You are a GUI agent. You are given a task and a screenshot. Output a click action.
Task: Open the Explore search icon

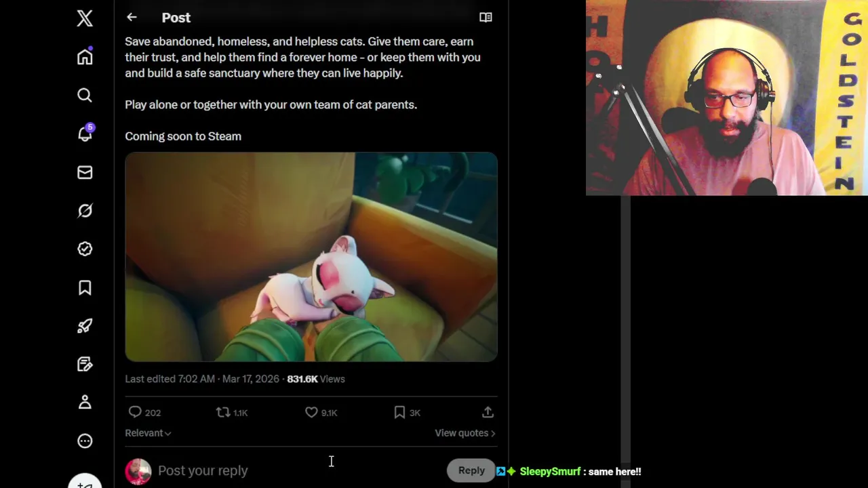(85, 96)
